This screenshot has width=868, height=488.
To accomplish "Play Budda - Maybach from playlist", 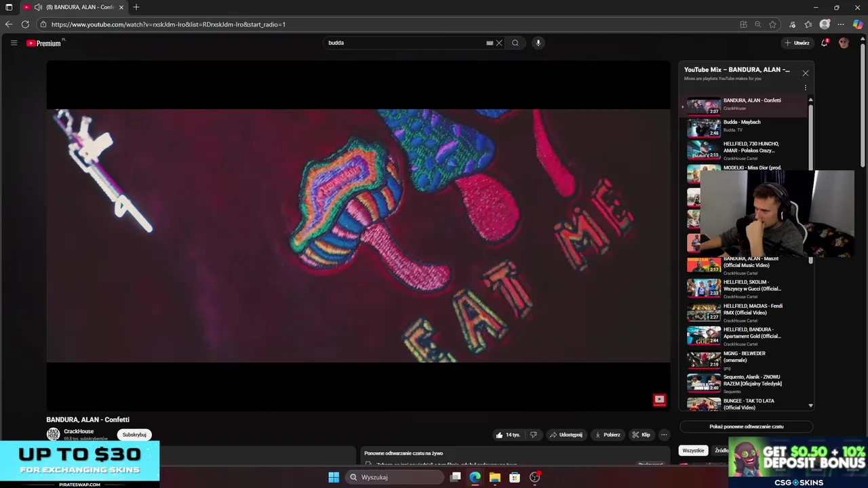I will click(x=745, y=127).
